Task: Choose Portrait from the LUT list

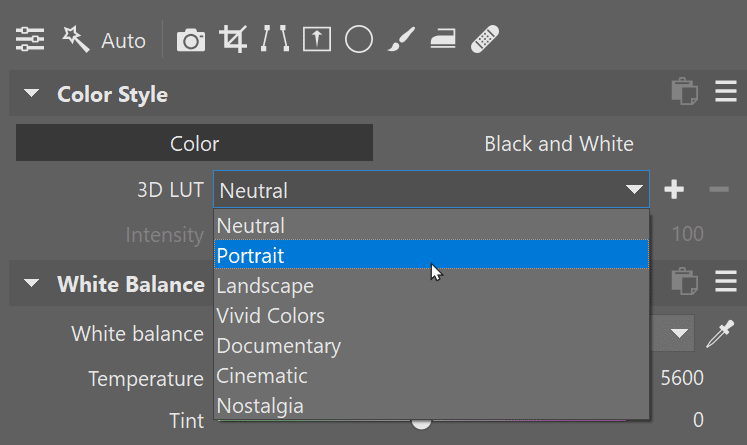Action: 431,255
